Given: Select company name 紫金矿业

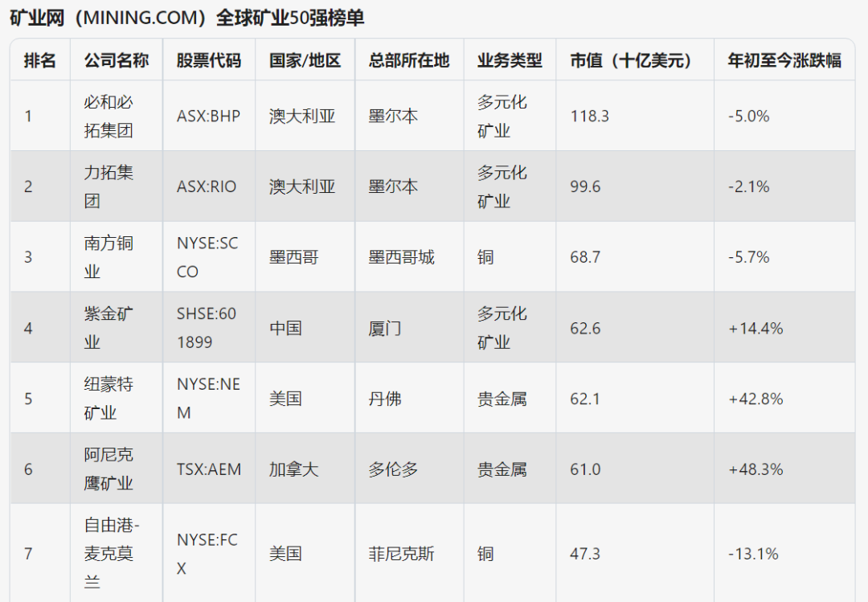Looking at the screenshot, I should point(109,328).
